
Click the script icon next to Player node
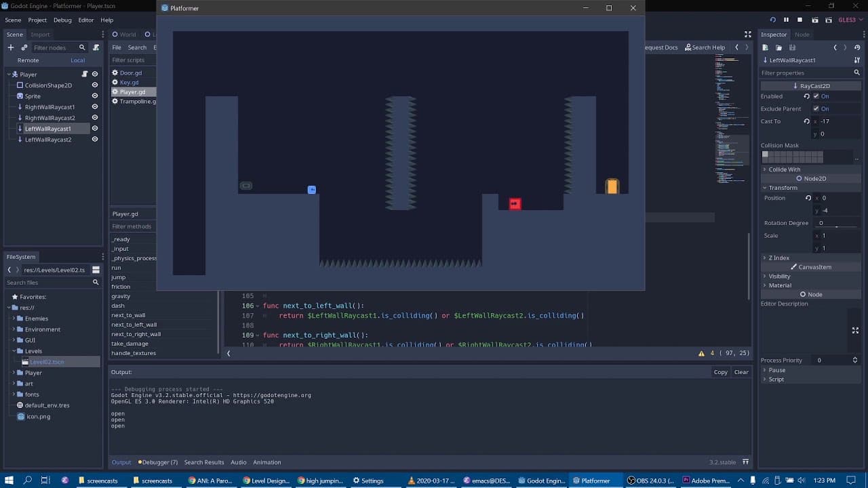[84, 74]
